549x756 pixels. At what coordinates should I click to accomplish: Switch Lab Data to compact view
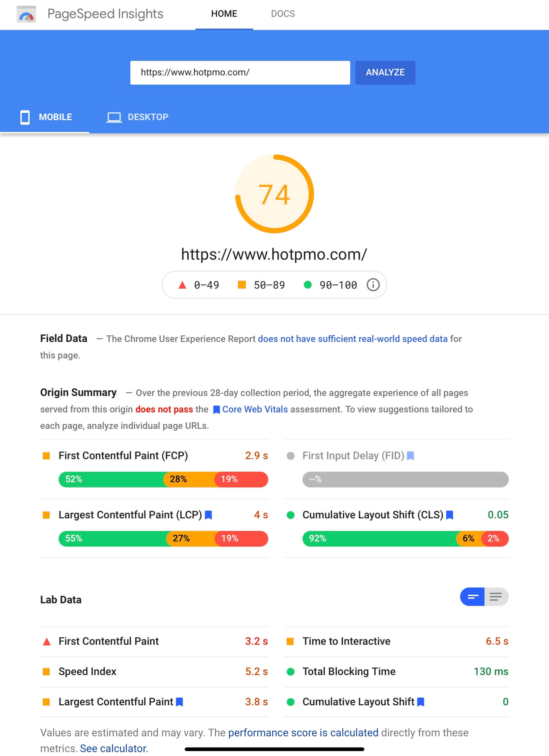pyautogui.click(x=472, y=597)
